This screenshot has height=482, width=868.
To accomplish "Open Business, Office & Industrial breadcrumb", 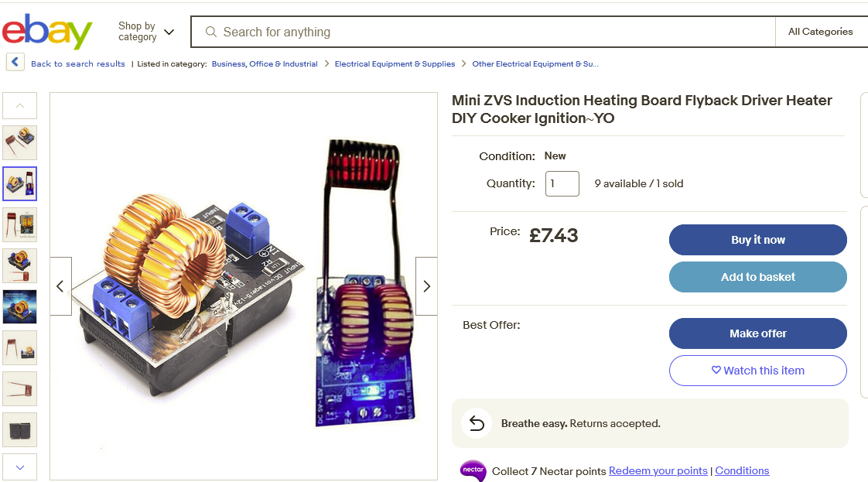I will coord(265,64).
